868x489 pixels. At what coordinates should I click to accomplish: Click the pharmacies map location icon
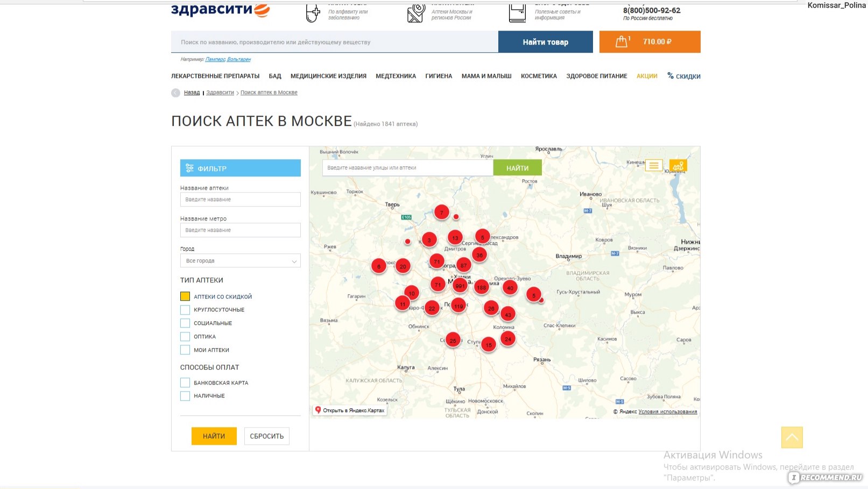[415, 13]
